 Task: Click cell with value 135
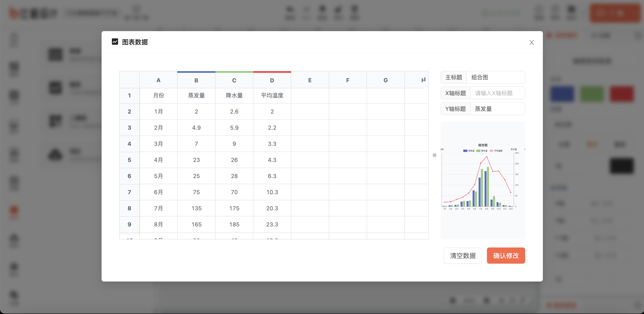(196, 208)
